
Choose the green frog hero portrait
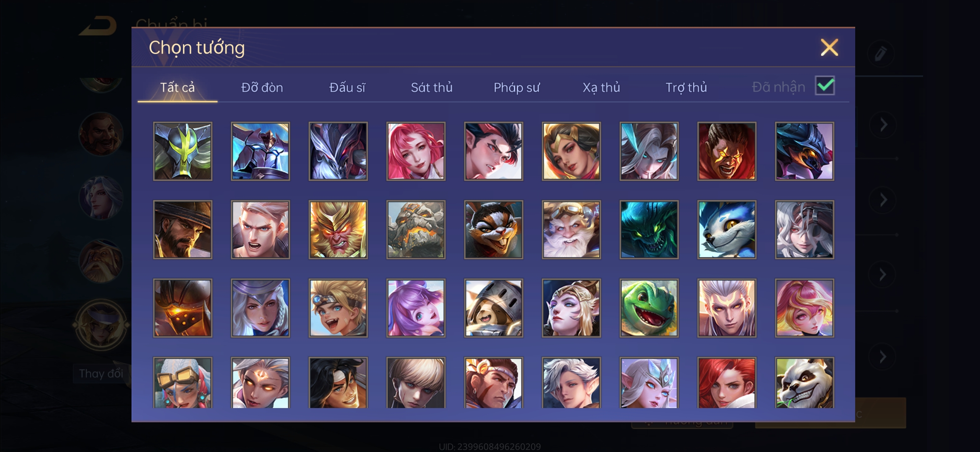tap(649, 308)
